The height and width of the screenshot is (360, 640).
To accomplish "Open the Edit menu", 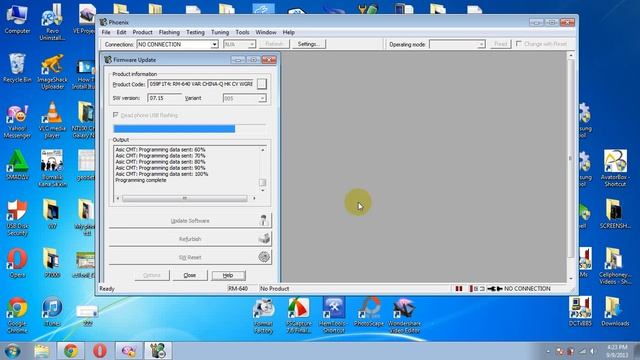I will click(x=121, y=32).
